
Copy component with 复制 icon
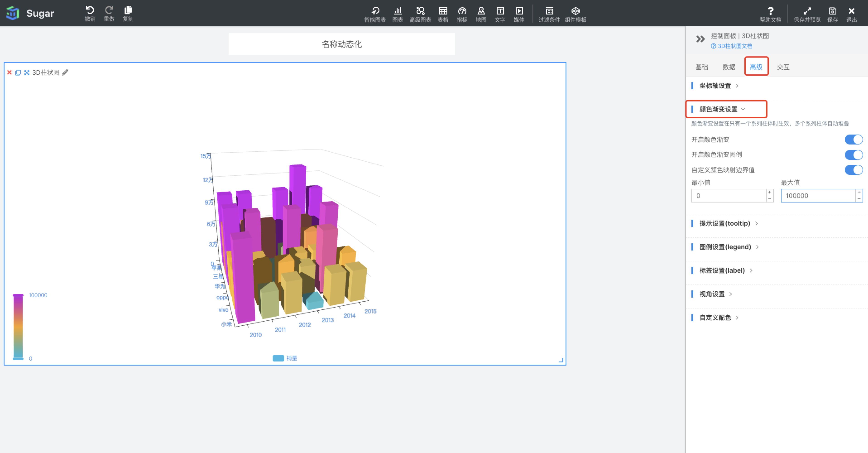pos(128,14)
